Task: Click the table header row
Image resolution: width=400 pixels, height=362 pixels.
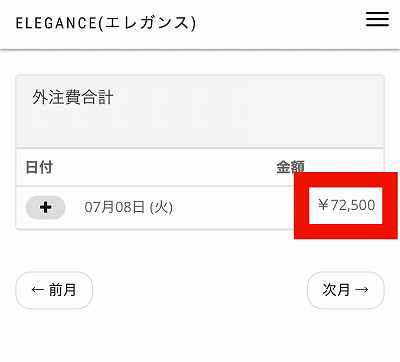Action: [200, 167]
